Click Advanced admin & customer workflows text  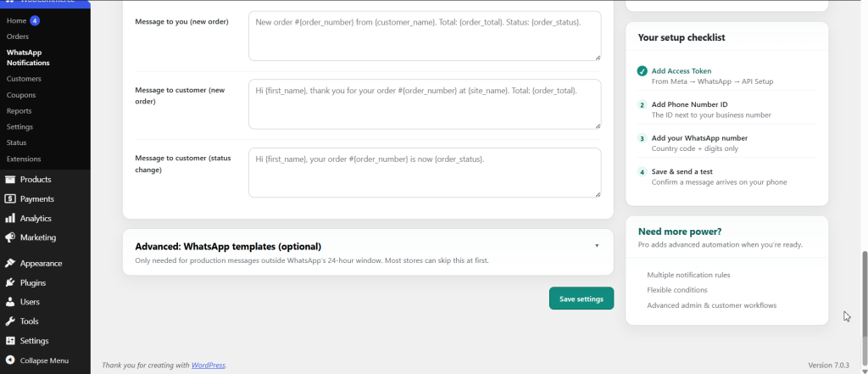(x=711, y=305)
